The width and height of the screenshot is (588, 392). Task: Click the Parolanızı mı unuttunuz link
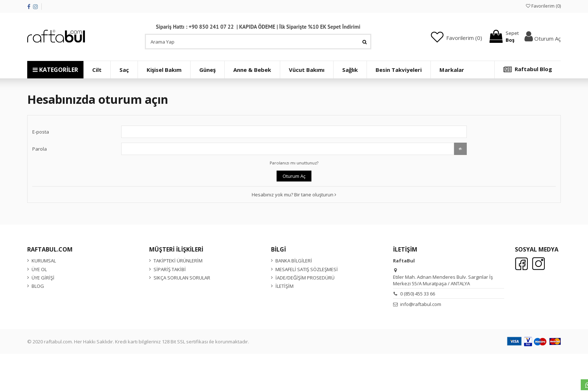(x=294, y=163)
